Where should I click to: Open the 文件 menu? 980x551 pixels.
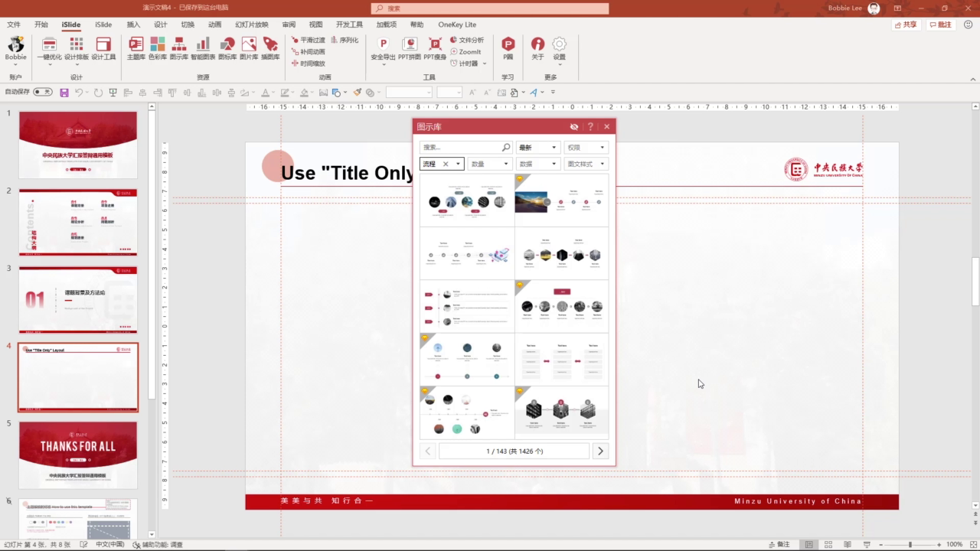click(x=14, y=24)
